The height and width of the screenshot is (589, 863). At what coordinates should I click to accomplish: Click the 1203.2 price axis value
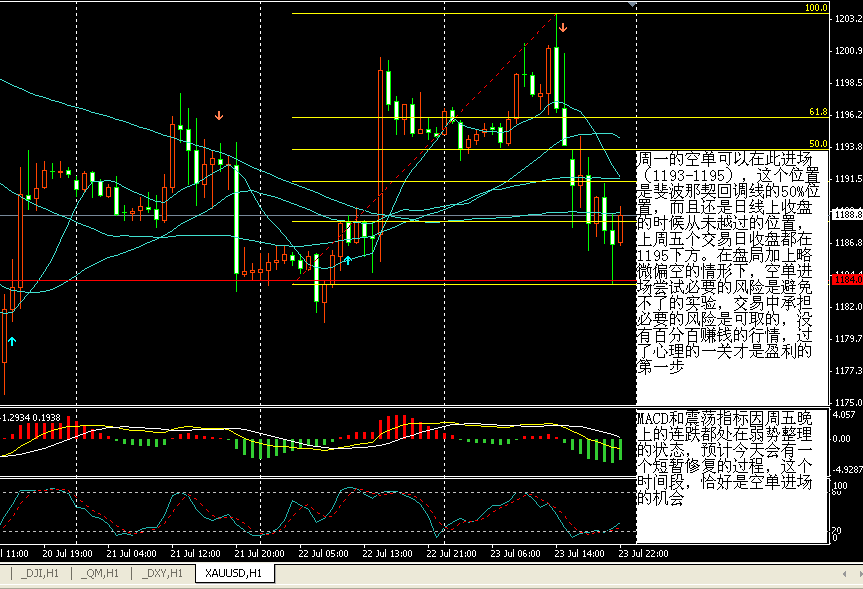click(x=848, y=19)
